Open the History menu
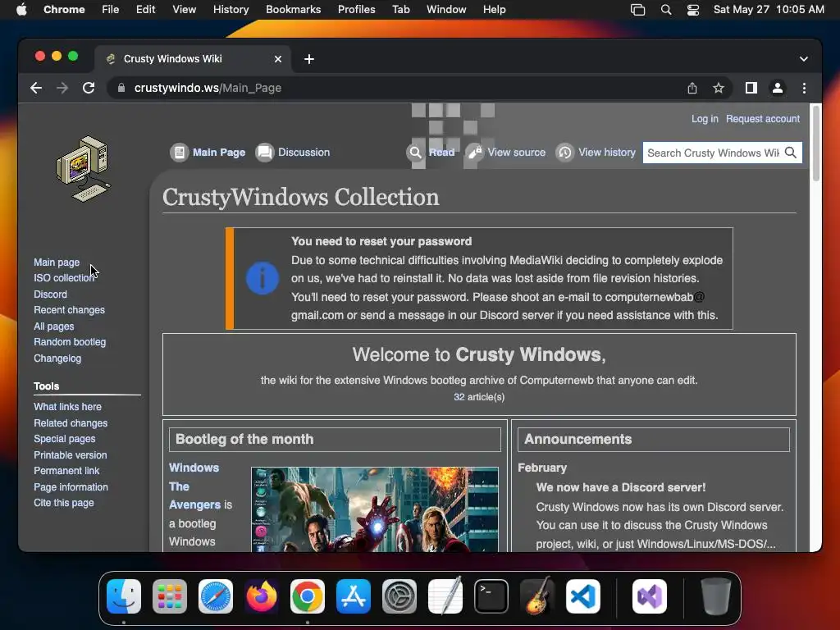The height and width of the screenshot is (630, 840). 231,10
